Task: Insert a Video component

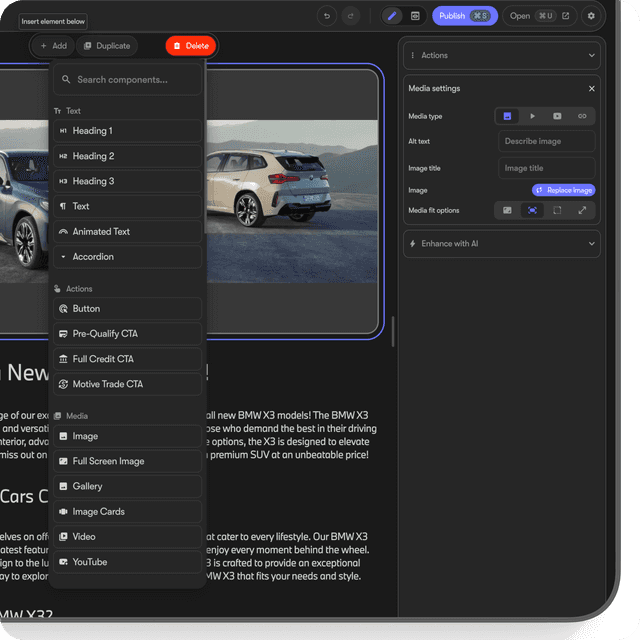Action: coord(127,537)
